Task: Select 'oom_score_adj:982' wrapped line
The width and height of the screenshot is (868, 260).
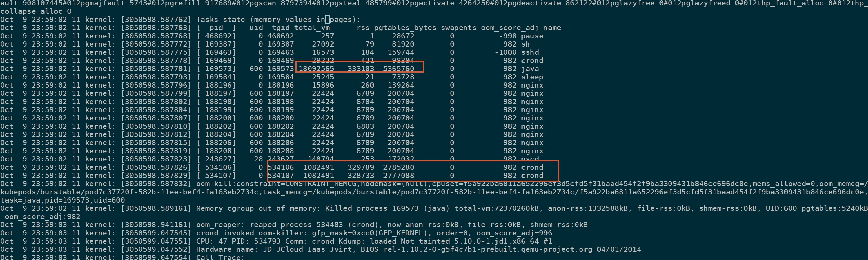Action: point(42,217)
